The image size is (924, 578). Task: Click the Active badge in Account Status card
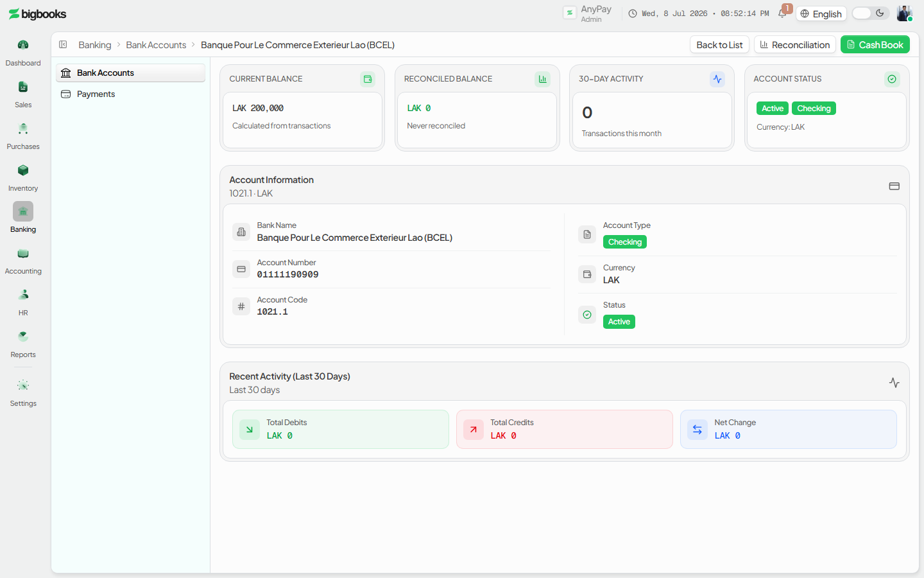tap(773, 109)
